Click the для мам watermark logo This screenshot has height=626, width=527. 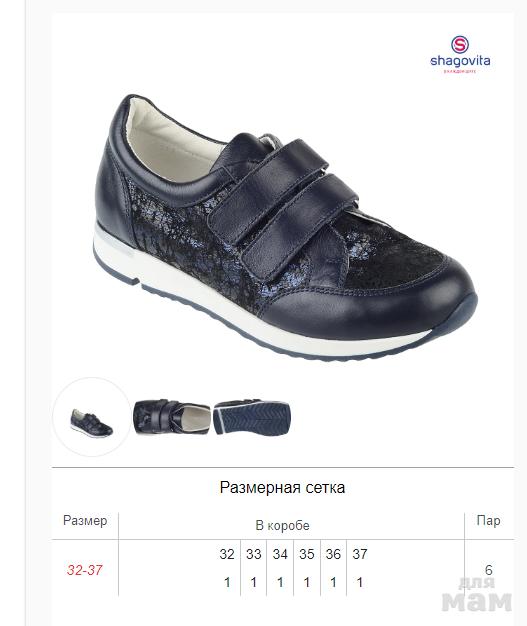coord(477,594)
